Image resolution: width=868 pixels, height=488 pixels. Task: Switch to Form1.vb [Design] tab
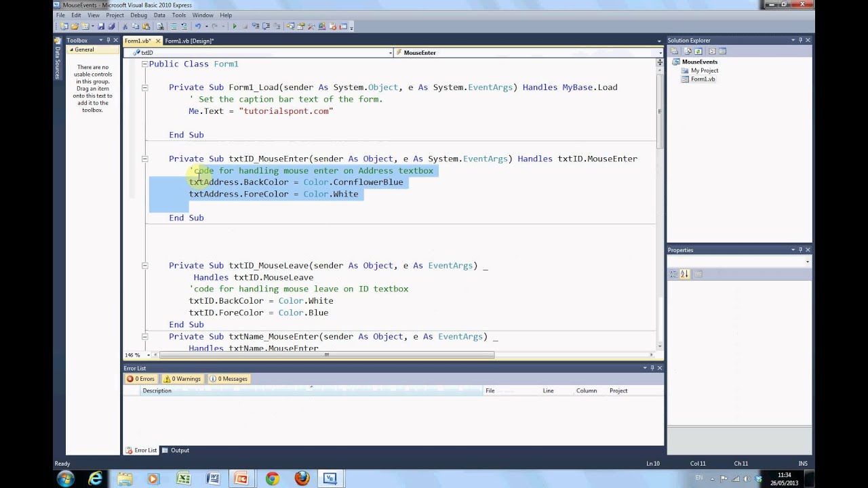pos(189,41)
